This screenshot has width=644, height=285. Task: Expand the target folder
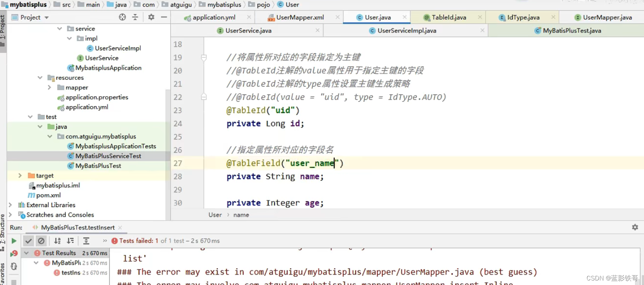pos(20,176)
